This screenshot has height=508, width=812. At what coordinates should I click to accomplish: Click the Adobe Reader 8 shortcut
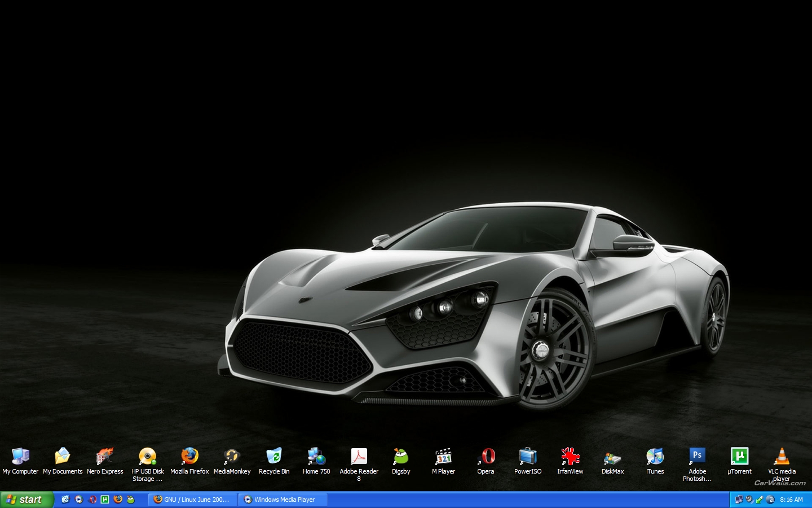tap(359, 457)
